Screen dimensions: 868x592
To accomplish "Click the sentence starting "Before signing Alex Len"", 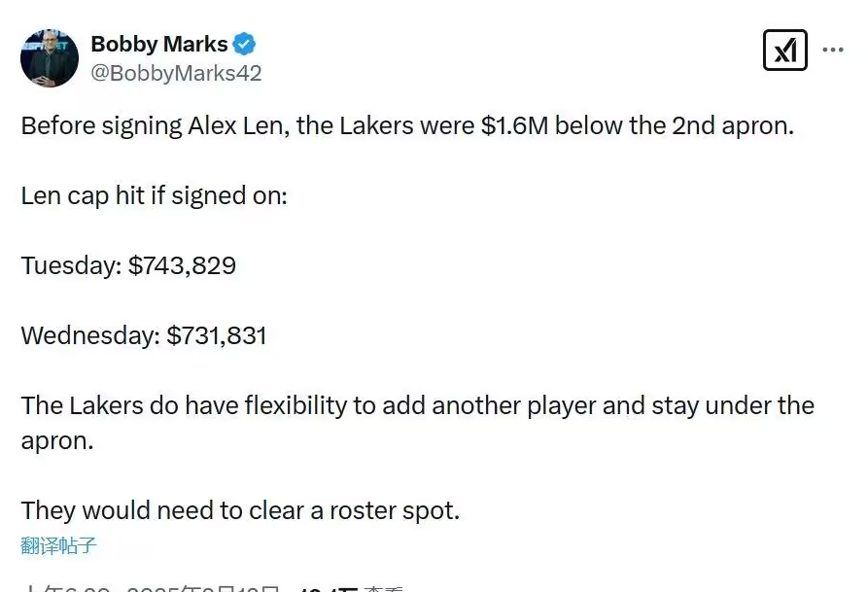I will 407,126.
